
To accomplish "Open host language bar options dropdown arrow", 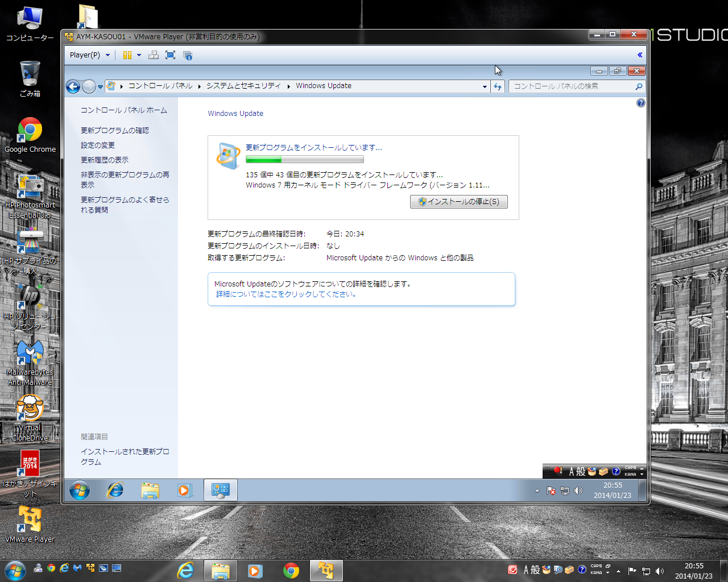I will pyautogui.click(x=608, y=573).
